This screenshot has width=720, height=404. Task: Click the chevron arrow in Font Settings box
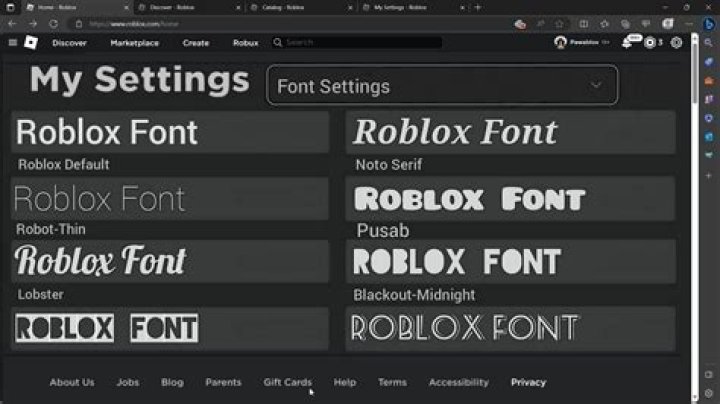pyautogui.click(x=596, y=85)
